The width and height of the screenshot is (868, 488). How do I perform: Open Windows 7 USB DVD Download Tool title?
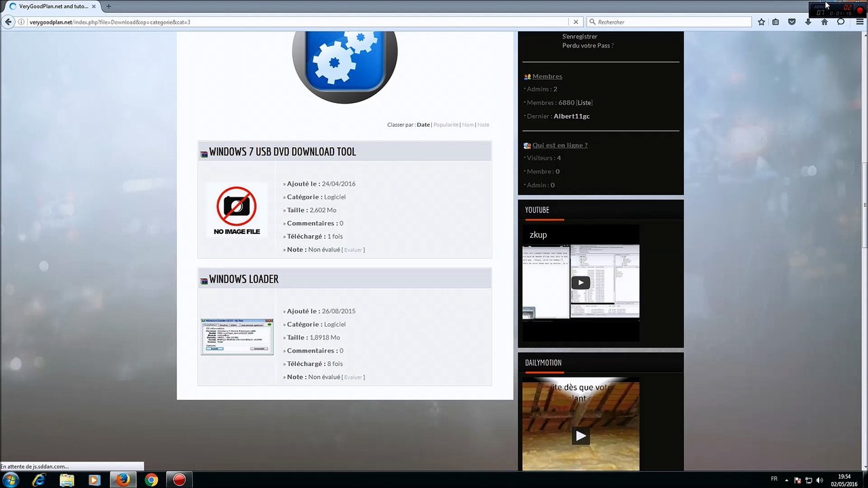click(282, 152)
